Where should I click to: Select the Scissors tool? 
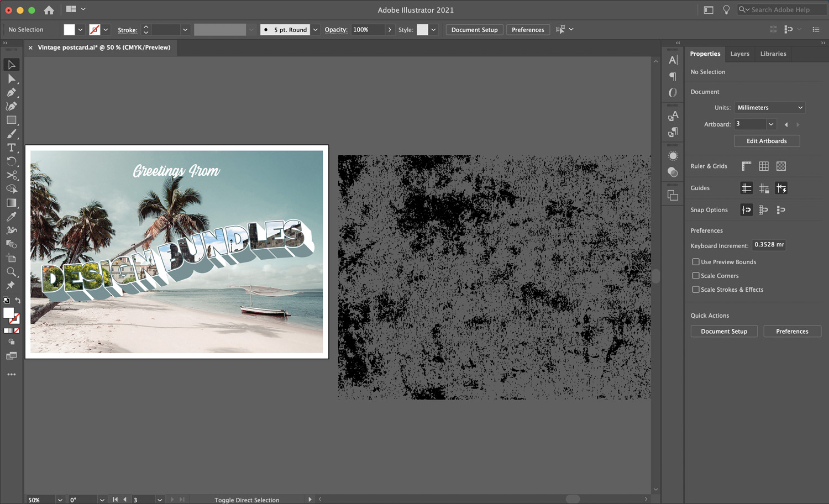coord(11,175)
